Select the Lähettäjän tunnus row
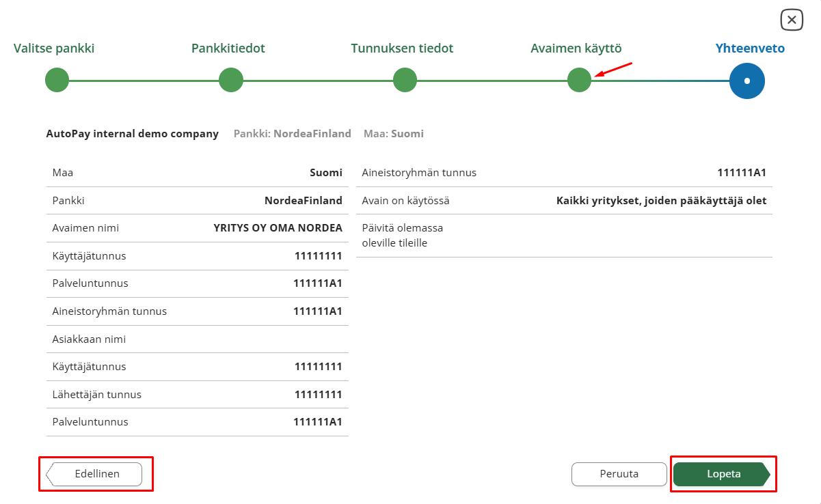This screenshot has width=821, height=504. pos(197,394)
